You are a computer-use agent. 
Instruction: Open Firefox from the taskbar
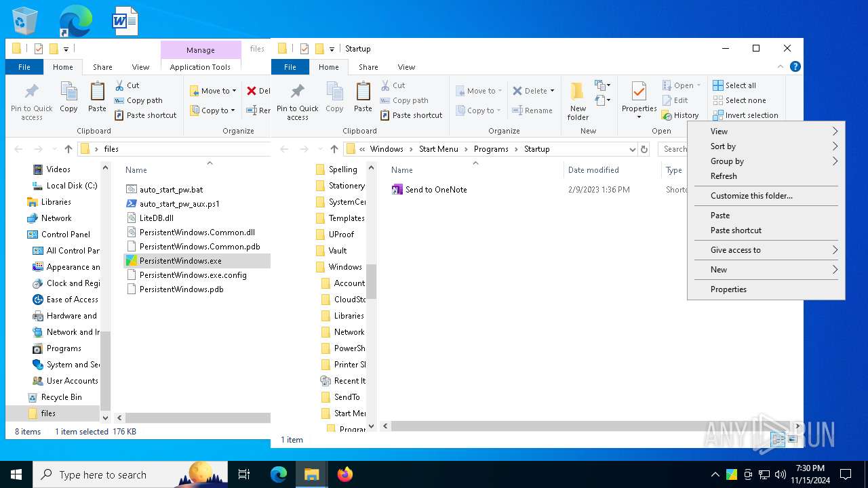345,474
